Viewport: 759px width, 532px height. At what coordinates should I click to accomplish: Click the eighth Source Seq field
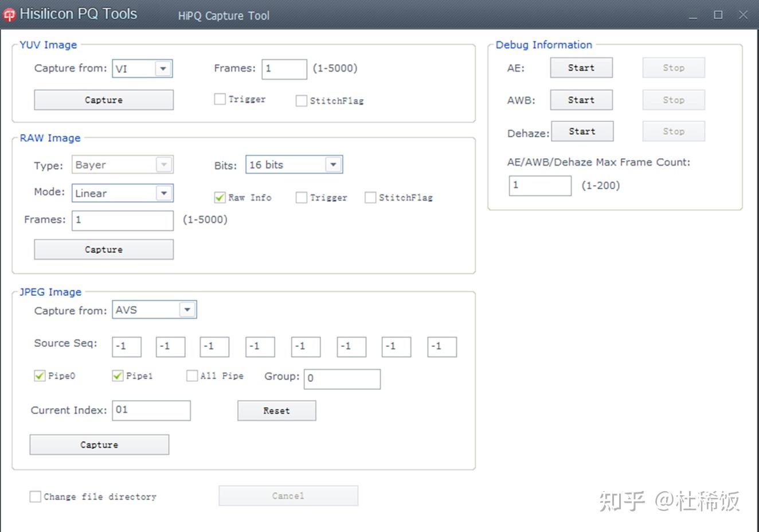point(442,346)
